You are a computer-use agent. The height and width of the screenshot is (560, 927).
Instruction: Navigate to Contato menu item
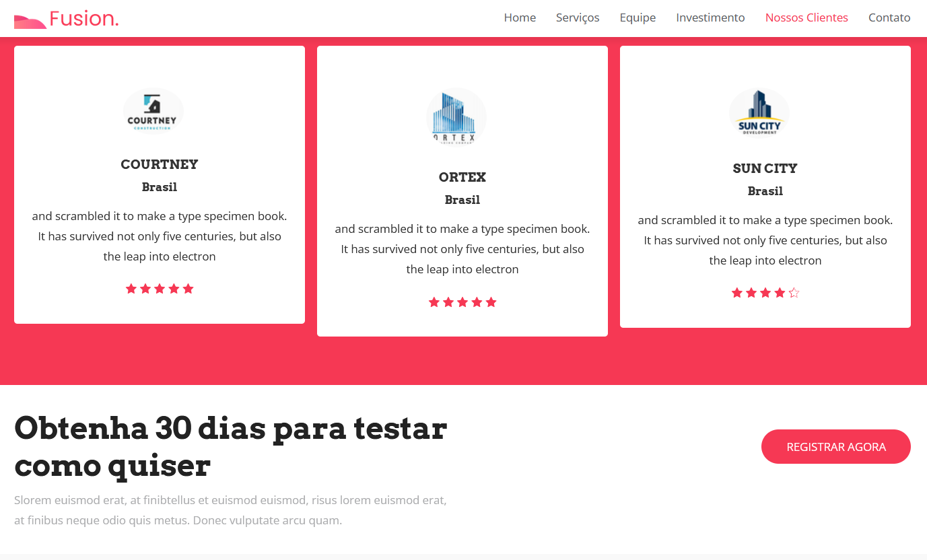[889, 17]
